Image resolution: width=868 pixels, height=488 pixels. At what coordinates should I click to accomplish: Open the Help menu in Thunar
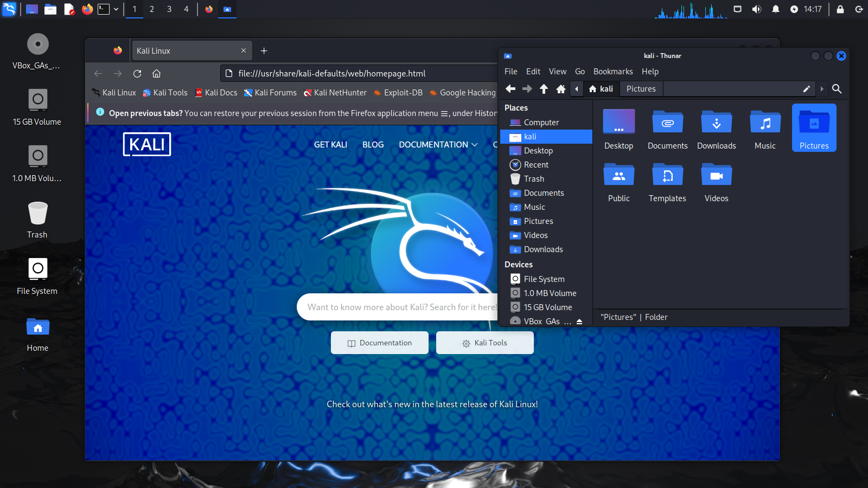650,72
